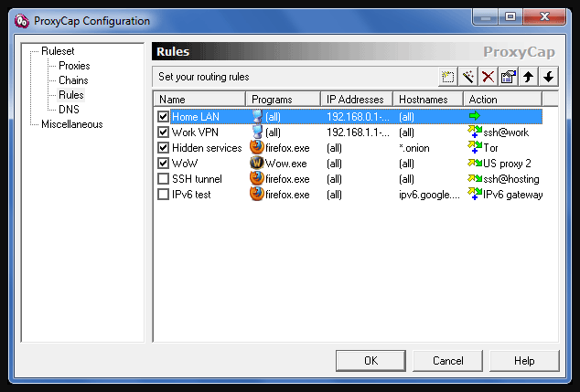Click the New Rule toolbar icon
Screen dimensions: 580x392
pyautogui.click(x=447, y=77)
